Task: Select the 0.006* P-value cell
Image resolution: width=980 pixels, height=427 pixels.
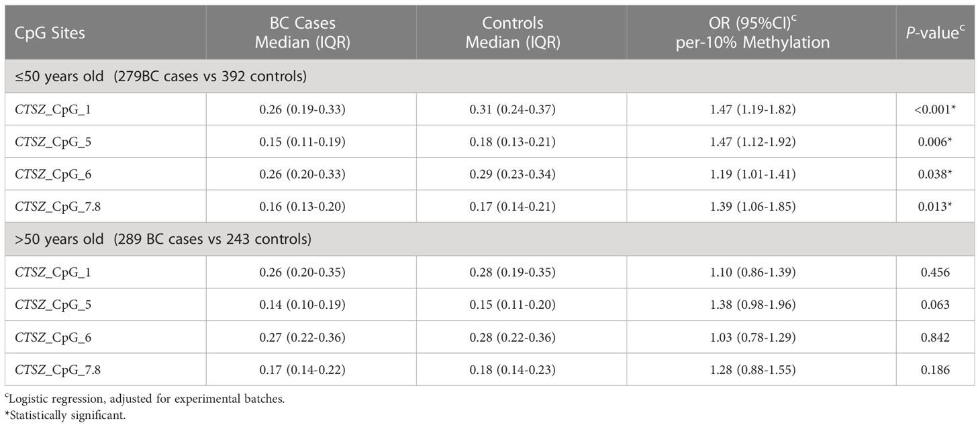Action: (x=935, y=142)
